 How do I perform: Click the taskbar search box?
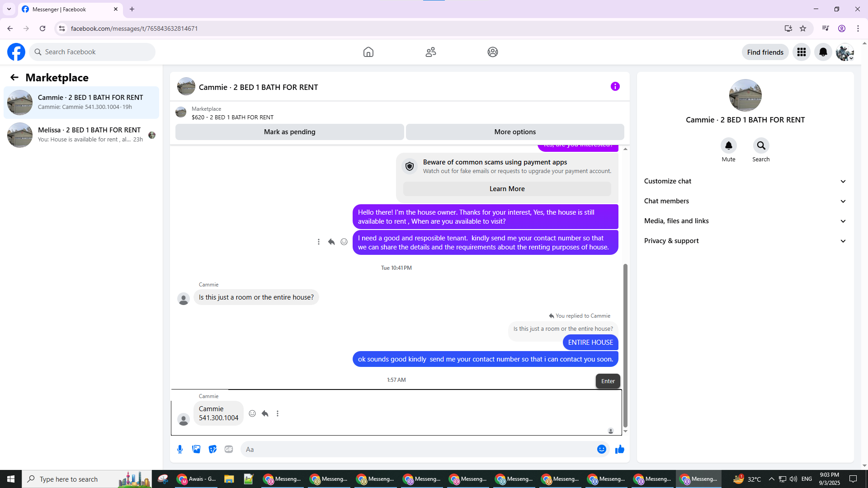click(x=87, y=479)
